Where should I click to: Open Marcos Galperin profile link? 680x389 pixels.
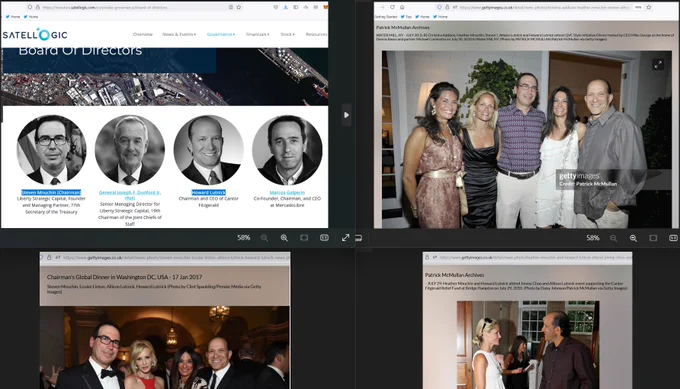[x=287, y=192]
